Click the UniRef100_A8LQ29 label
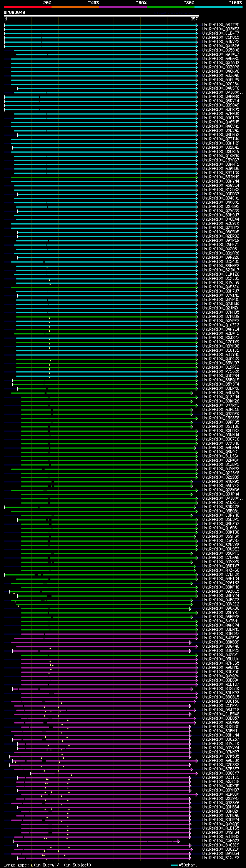This screenshot has height=868, width=246. point(221,392)
